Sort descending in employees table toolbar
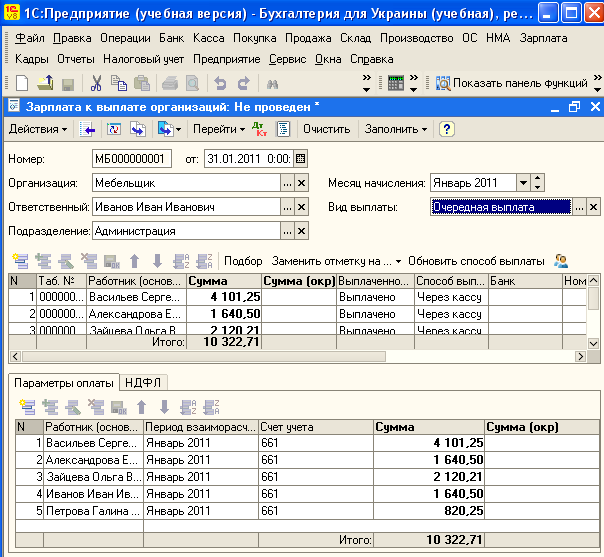 (204, 261)
